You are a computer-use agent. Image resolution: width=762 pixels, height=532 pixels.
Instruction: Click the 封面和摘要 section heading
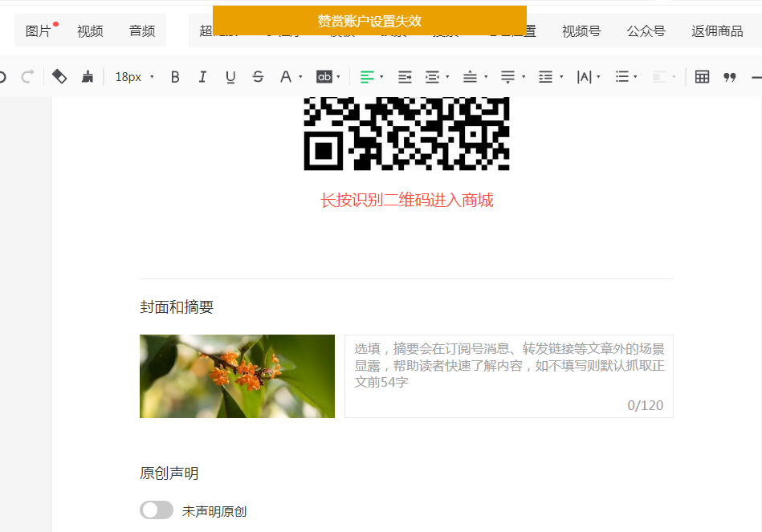[177, 307]
